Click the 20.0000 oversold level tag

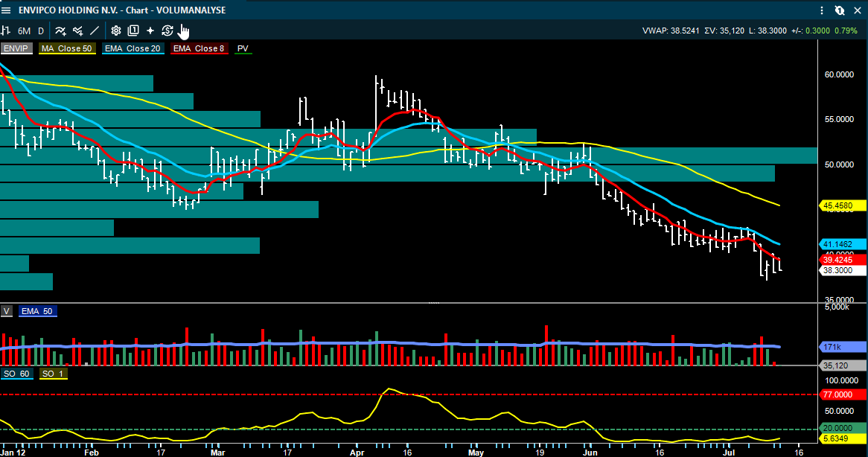(841, 428)
